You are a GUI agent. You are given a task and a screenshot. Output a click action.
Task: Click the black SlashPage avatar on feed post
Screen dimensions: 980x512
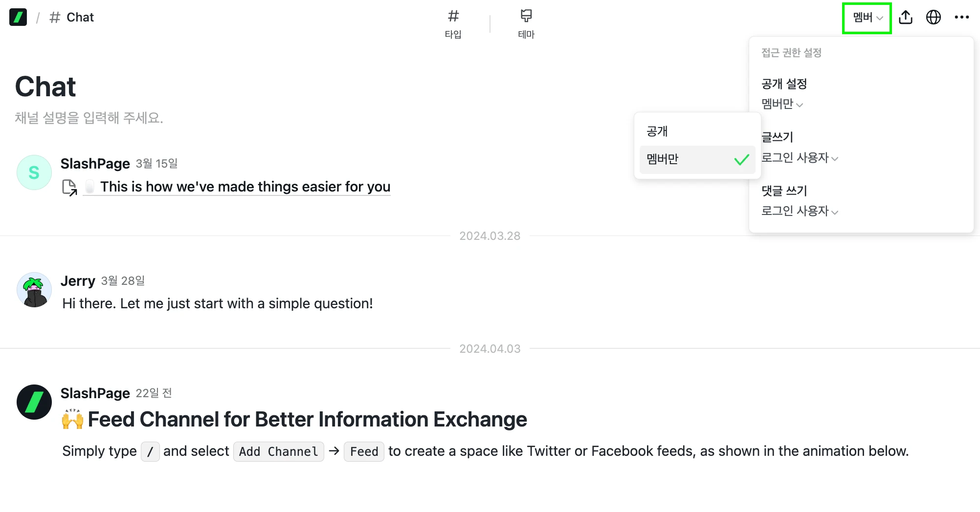click(x=34, y=402)
